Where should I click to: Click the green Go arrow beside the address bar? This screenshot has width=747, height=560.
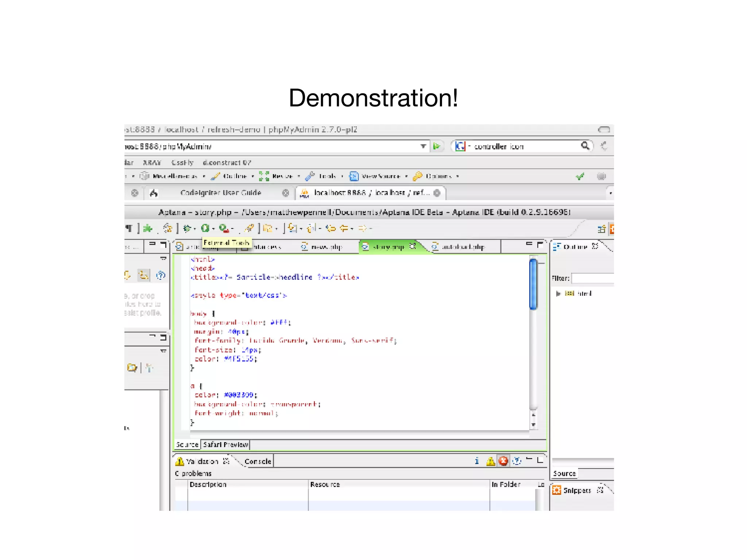[437, 146]
